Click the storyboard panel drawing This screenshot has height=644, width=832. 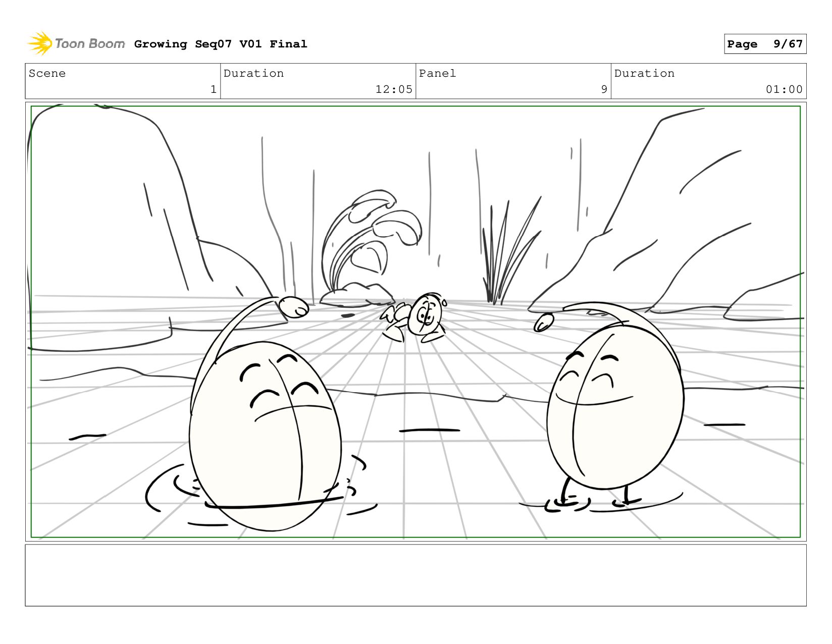pos(415,321)
